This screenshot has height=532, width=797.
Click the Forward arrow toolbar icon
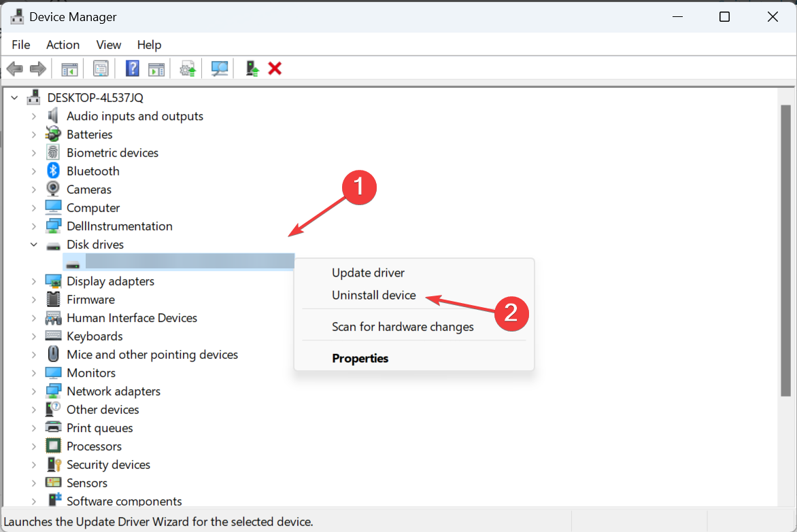pyautogui.click(x=38, y=69)
